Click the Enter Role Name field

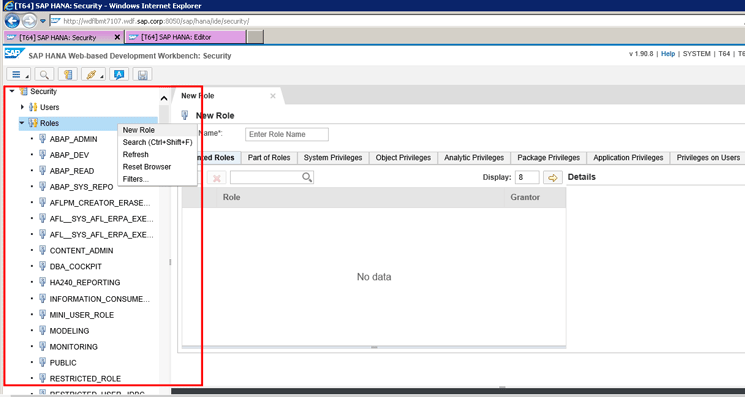point(287,134)
